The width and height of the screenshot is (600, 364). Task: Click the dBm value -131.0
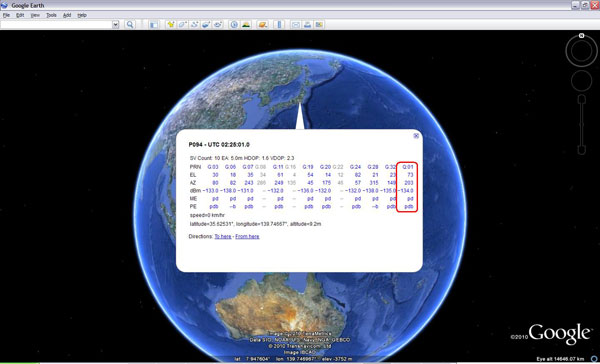(x=245, y=191)
